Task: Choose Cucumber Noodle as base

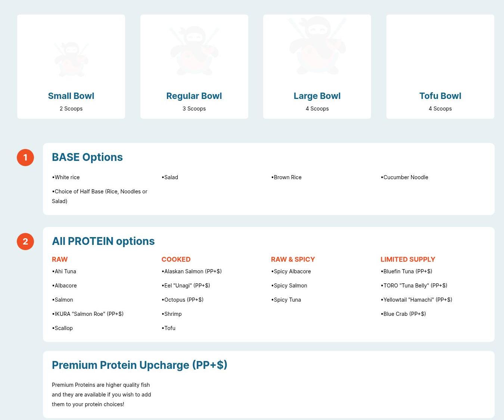Action: (405, 177)
